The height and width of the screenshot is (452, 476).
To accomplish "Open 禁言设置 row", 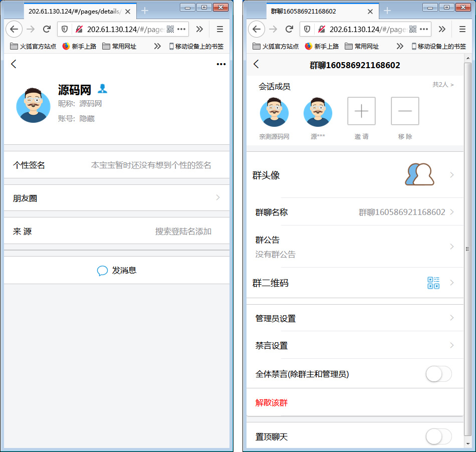I will tap(355, 345).
